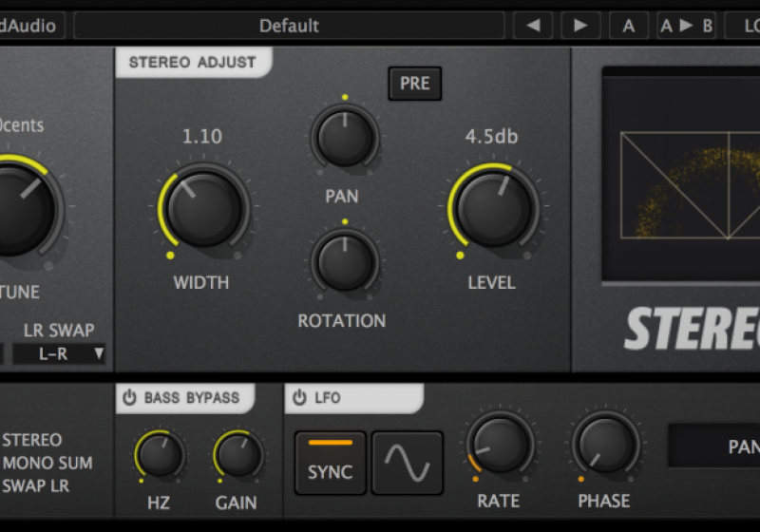Image resolution: width=760 pixels, height=532 pixels.
Task: Enable the PRE button
Action: (414, 84)
